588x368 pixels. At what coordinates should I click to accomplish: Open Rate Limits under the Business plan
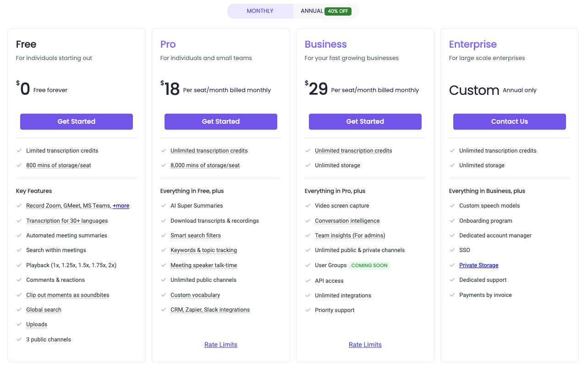tap(365, 344)
